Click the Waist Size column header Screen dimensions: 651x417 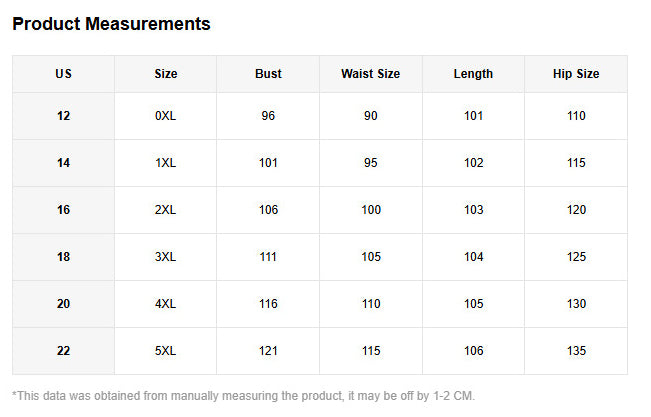click(x=370, y=74)
